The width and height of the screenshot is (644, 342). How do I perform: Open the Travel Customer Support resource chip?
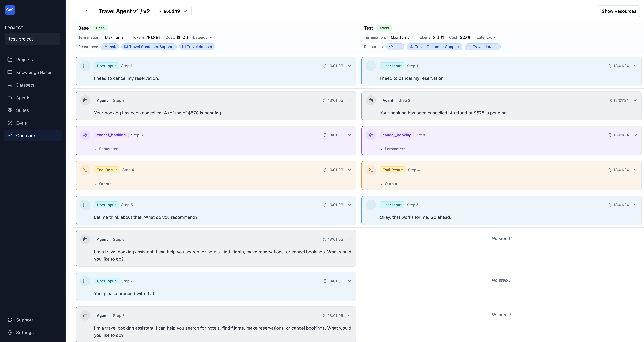pyautogui.click(x=149, y=47)
